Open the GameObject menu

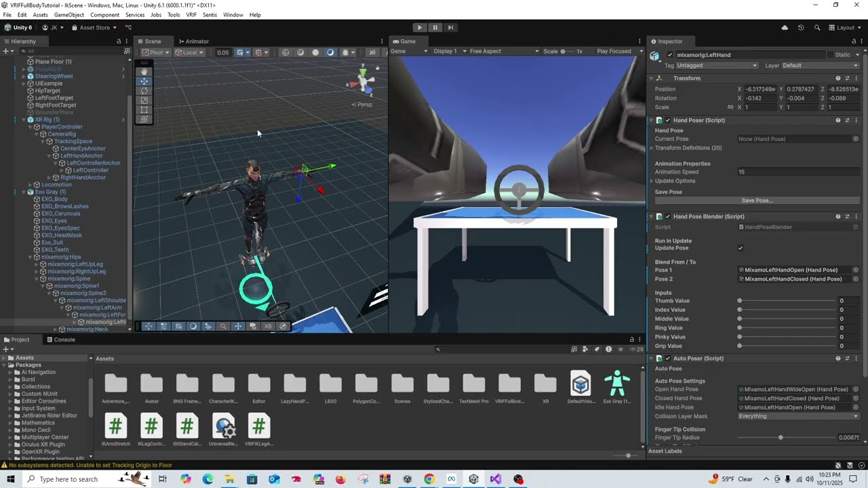tap(69, 15)
